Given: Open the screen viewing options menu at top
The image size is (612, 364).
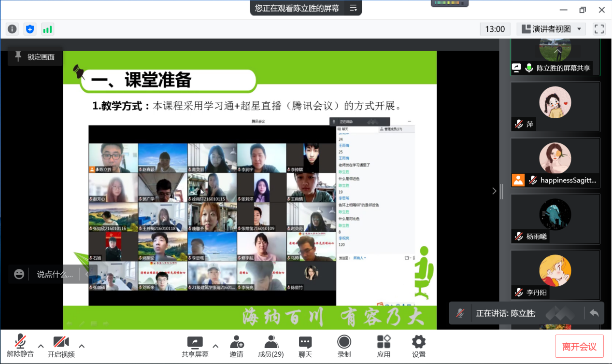Looking at the screenshot, I should (353, 8).
